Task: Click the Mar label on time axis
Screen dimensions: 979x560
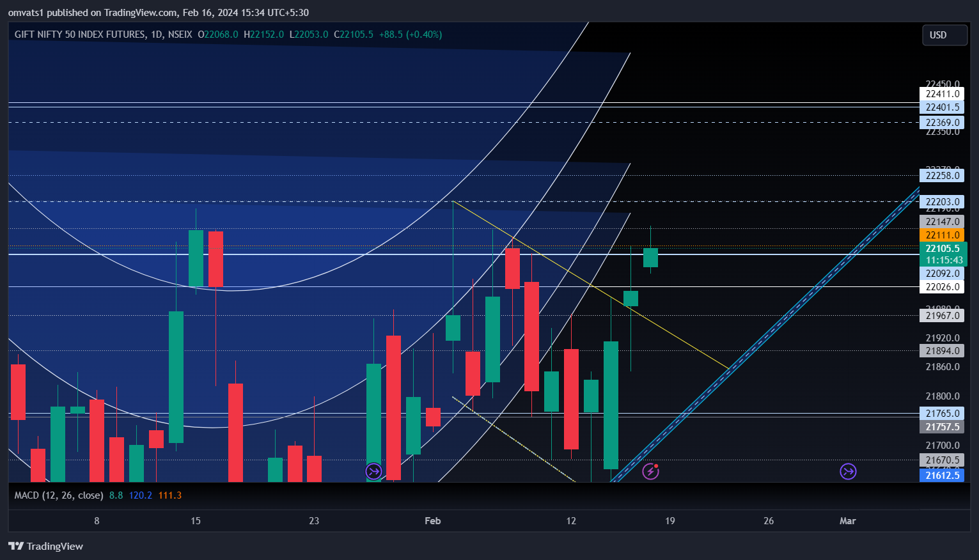Action: [x=848, y=521]
